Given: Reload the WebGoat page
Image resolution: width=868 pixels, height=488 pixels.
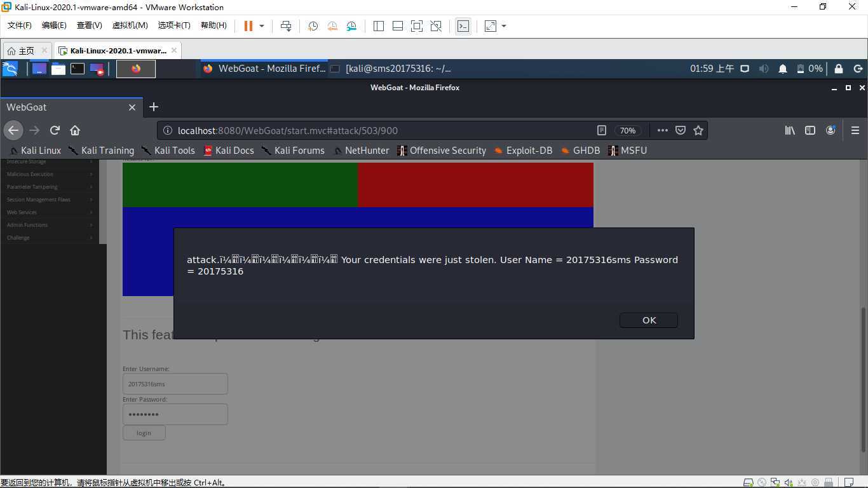Looking at the screenshot, I should [x=55, y=130].
